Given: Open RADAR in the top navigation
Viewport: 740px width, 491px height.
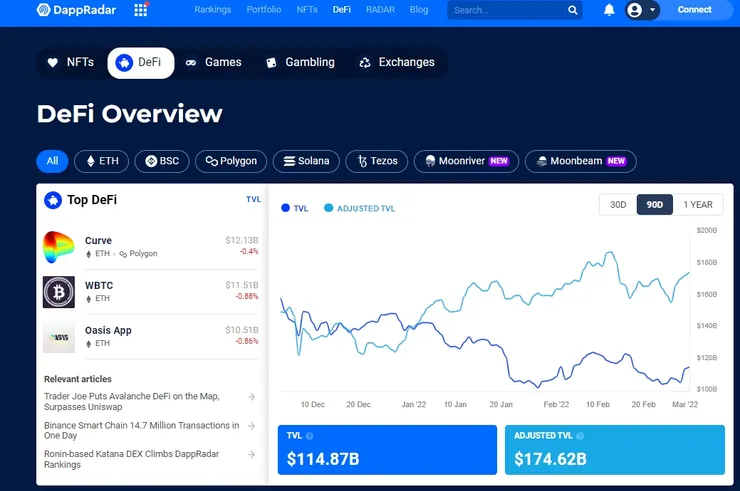Looking at the screenshot, I should (x=380, y=9).
